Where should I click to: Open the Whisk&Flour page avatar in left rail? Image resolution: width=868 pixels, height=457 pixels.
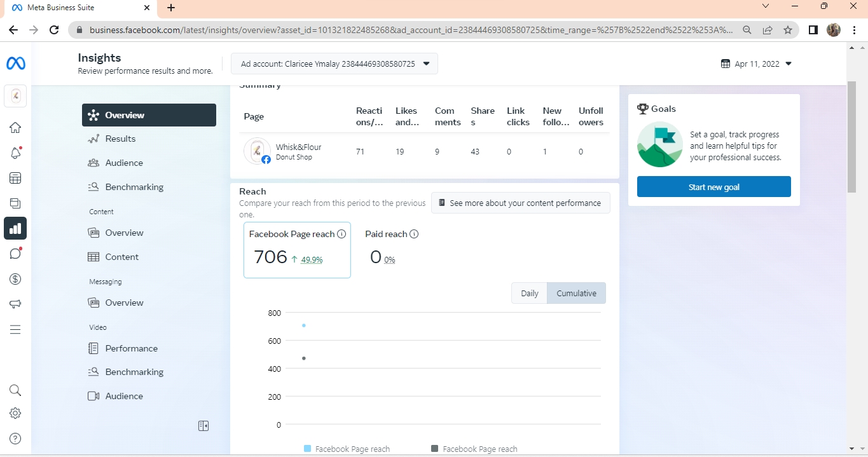pos(15,96)
